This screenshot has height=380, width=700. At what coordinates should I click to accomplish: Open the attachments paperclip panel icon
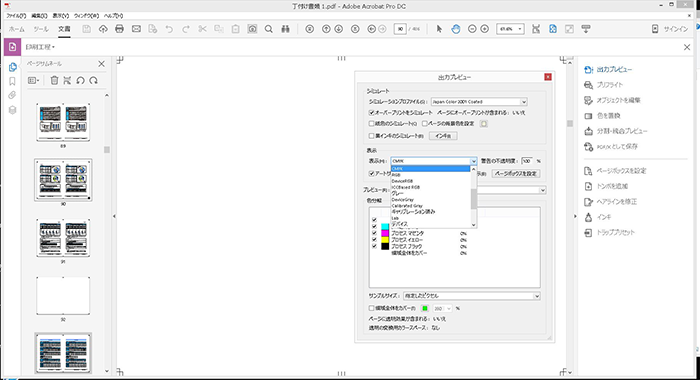12,96
